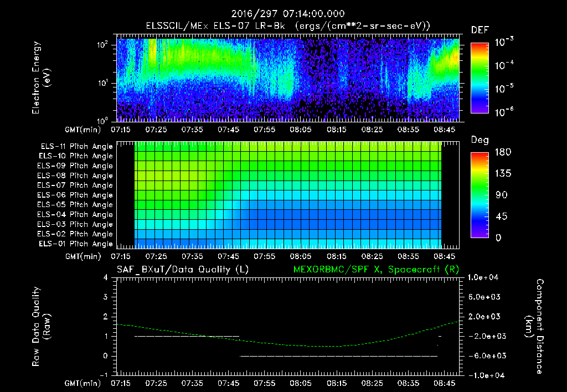Click the 1.0e+04 right-axis tick label
Viewport: 567px width, 392px height.
point(483,277)
